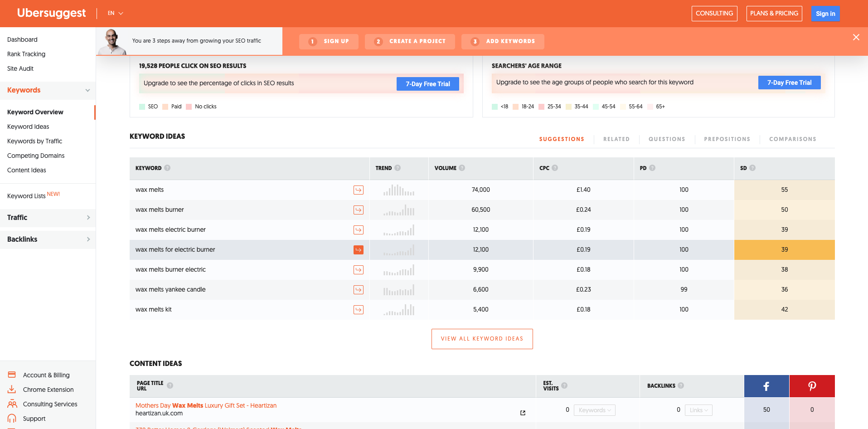Open Keyword Overview in sidebar
This screenshot has height=429, width=868.
click(35, 112)
